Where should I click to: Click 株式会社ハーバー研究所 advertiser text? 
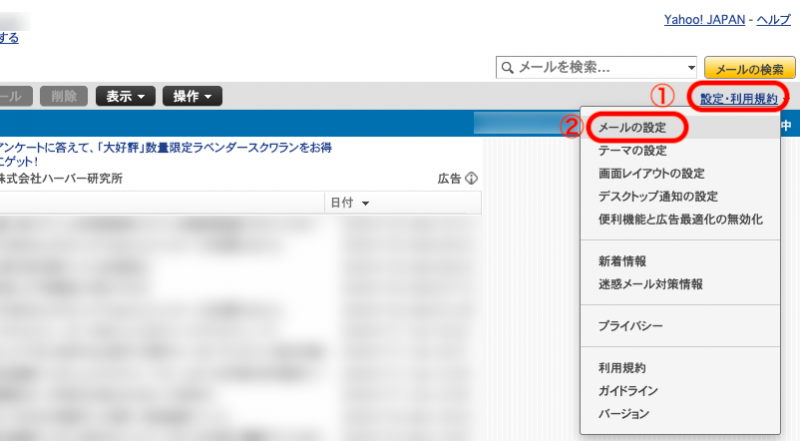61,178
